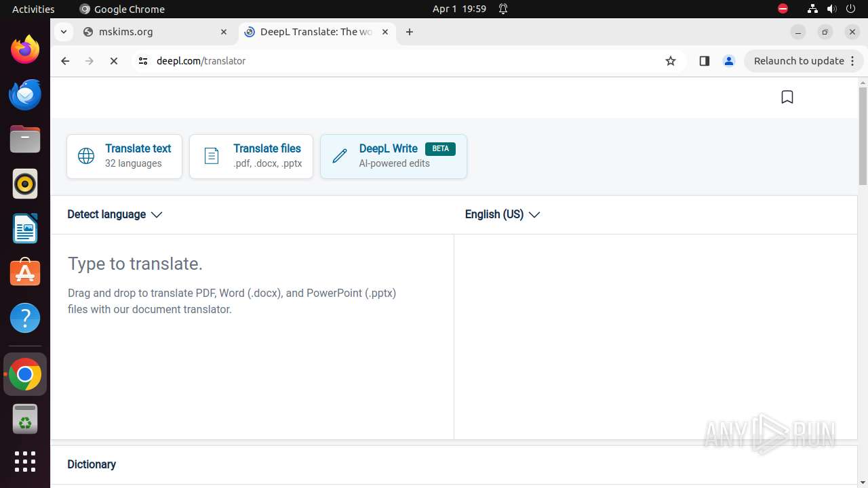The height and width of the screenshot is (488, 868).
Task: Click the browser back arrow
Action: coord(65,61)
